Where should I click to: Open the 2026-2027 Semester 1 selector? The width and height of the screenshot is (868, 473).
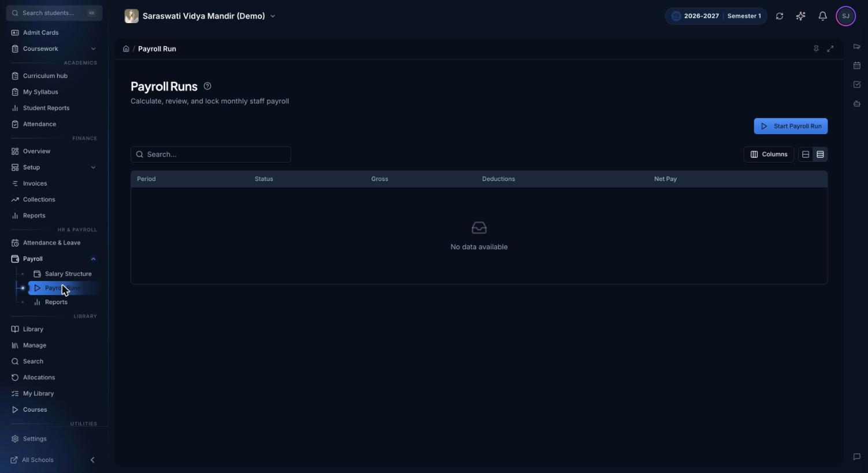[716, 16]
